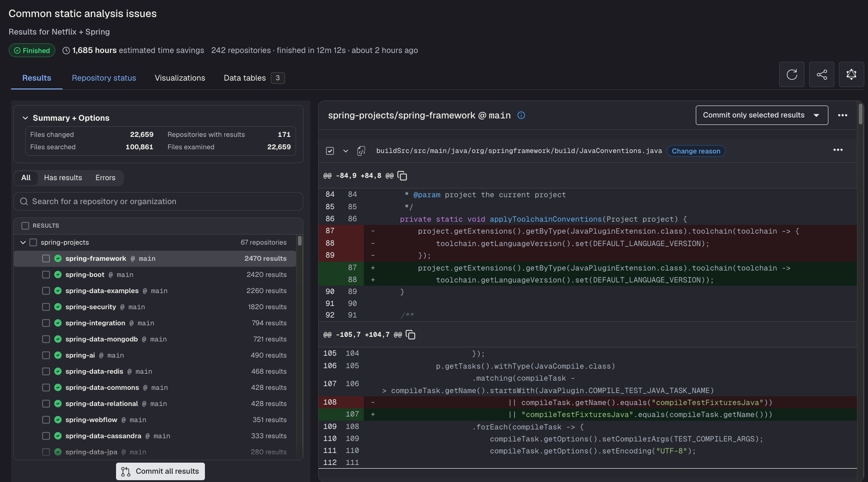Click the search magnifier icon in repository search
Screen dimensions: 868x482
(x=24, y=201)
